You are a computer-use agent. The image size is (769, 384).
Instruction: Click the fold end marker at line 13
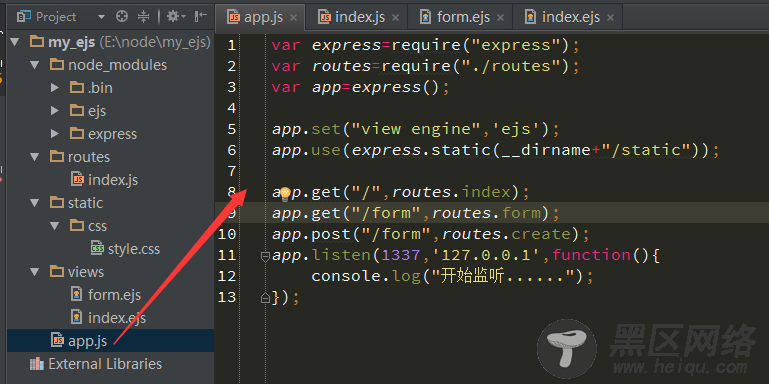(265, 298)
